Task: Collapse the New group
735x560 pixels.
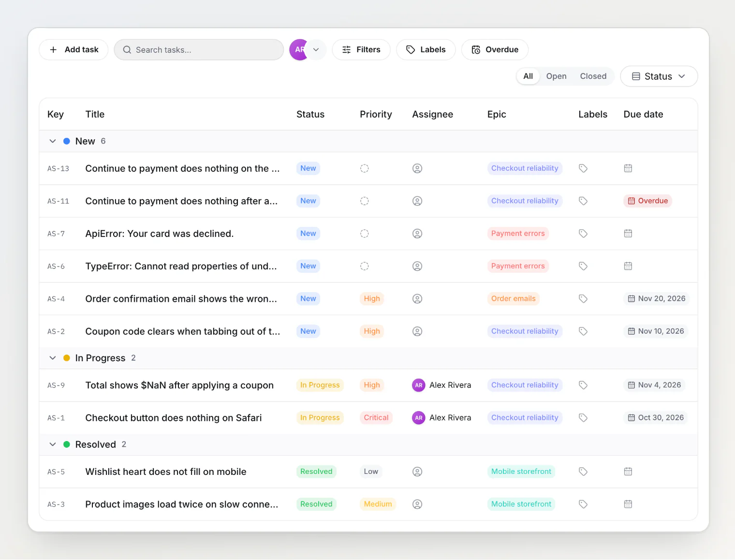Action: 53,141
